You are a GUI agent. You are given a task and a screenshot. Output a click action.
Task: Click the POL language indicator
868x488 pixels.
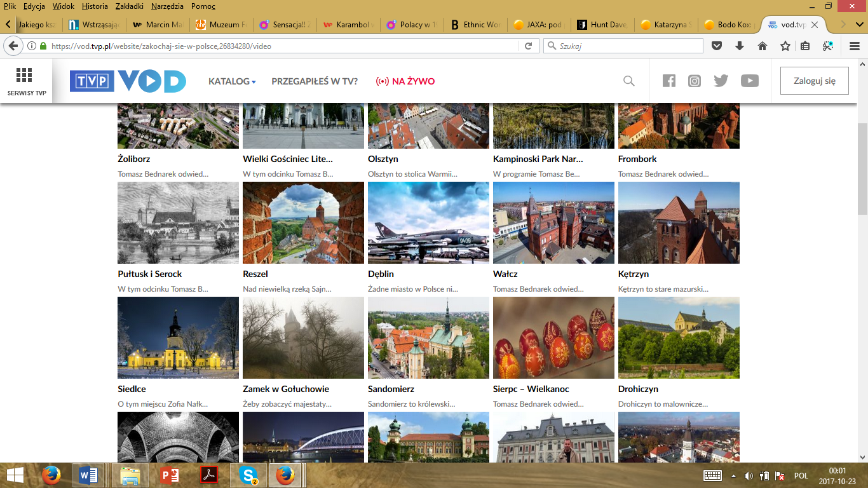coord(801,475)
